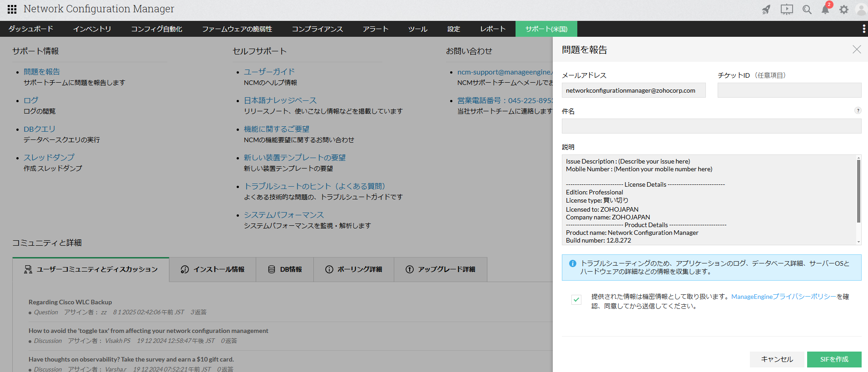This screenshot has height=372, width=868.
Task: Toggle the privacy policy agreement checkbox
Action: click(x=576, y=300)
